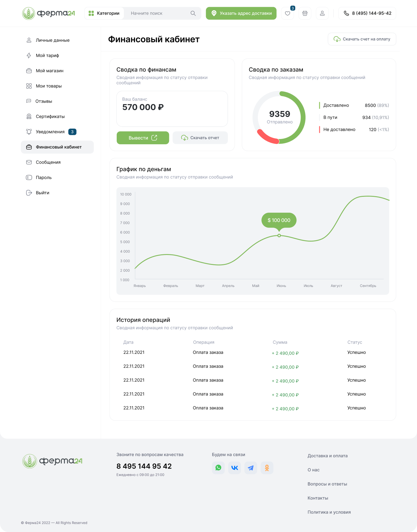Image resolution: width=417 pixels, height=532 pixels.
Task: Click the map pin icon for delivery
Action: [214, 13]
